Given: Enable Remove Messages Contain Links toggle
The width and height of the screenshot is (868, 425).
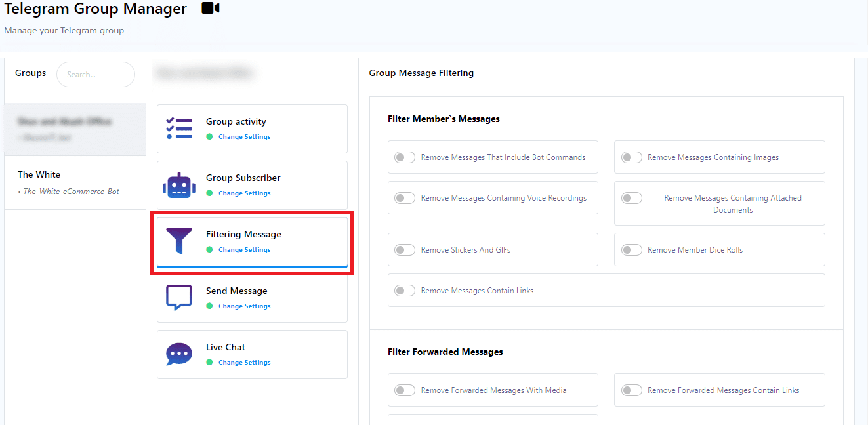Looking at the screenshot, I should point(405,291).
